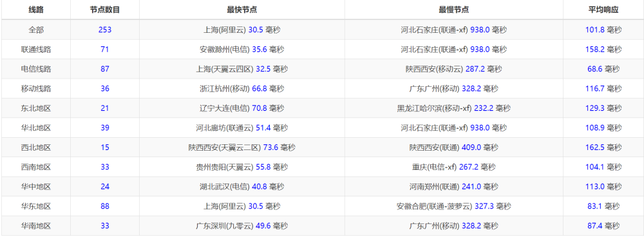Click 安徽滁州(电信) 35.6 毫秒 cell
The image size is (644, 237).
click(x=242, y=50)
